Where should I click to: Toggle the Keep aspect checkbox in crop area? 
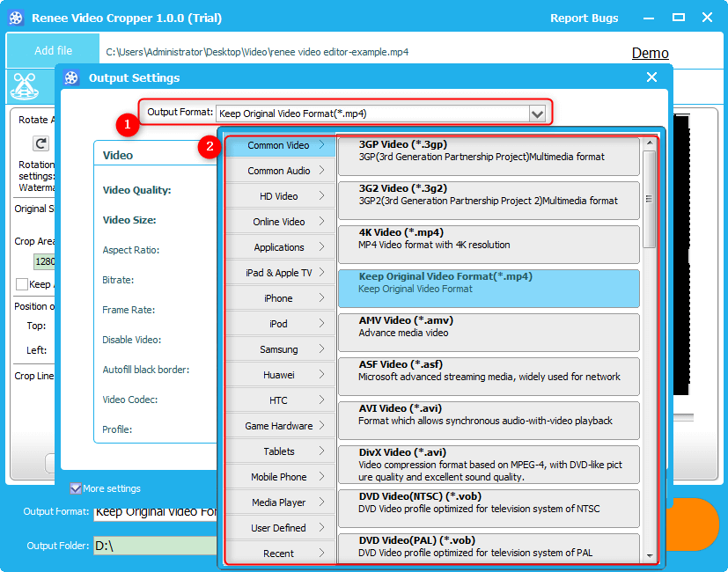[22, 284]
